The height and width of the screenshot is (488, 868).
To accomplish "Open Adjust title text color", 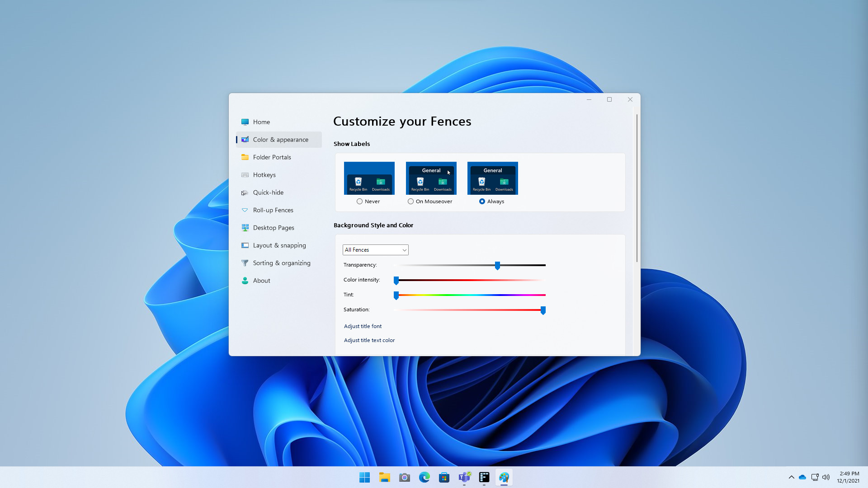I will [369, 340].
